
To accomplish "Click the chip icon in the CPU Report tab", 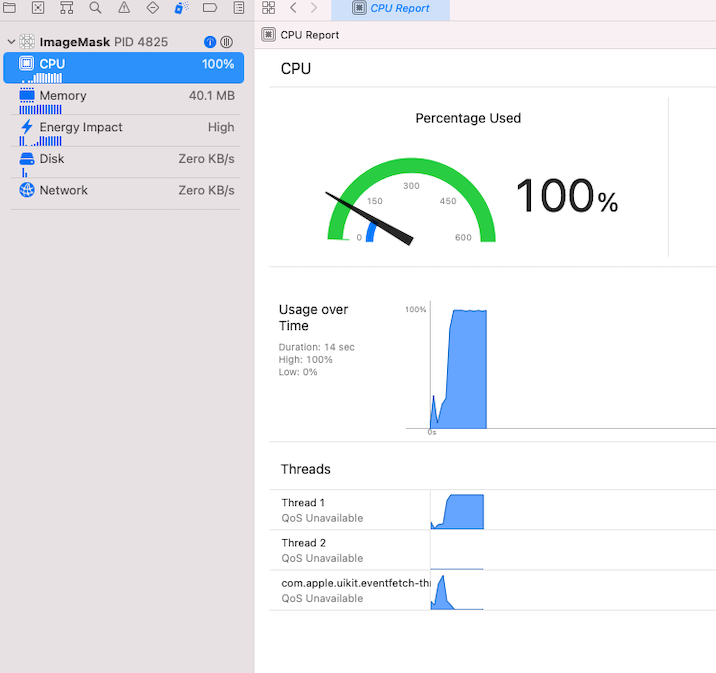I will pos(359,8).
